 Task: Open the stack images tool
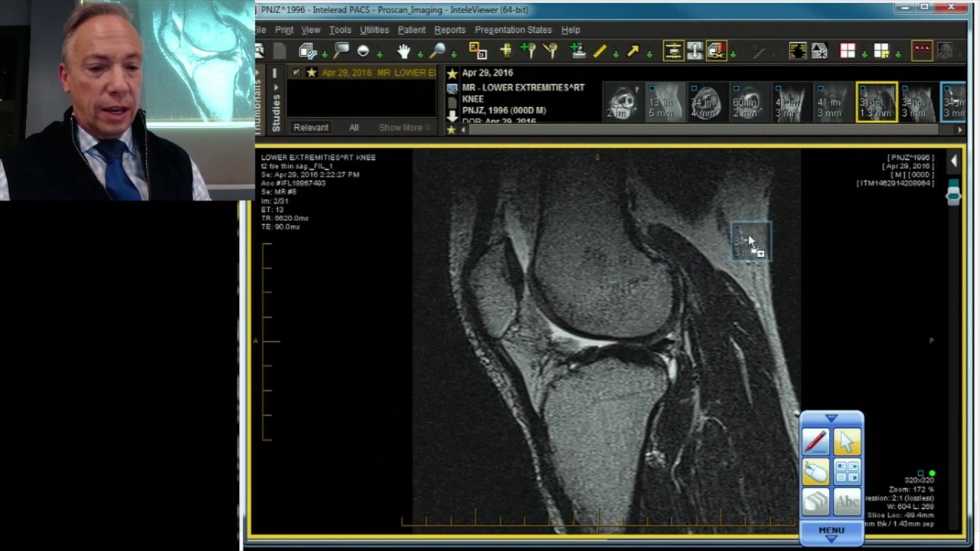[x=308, y=51]
